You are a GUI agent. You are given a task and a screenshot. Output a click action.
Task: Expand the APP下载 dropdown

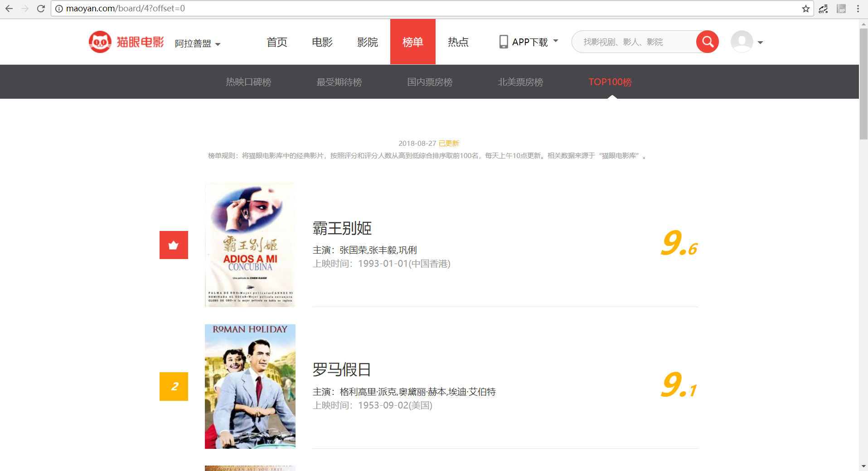coord(556,41)
